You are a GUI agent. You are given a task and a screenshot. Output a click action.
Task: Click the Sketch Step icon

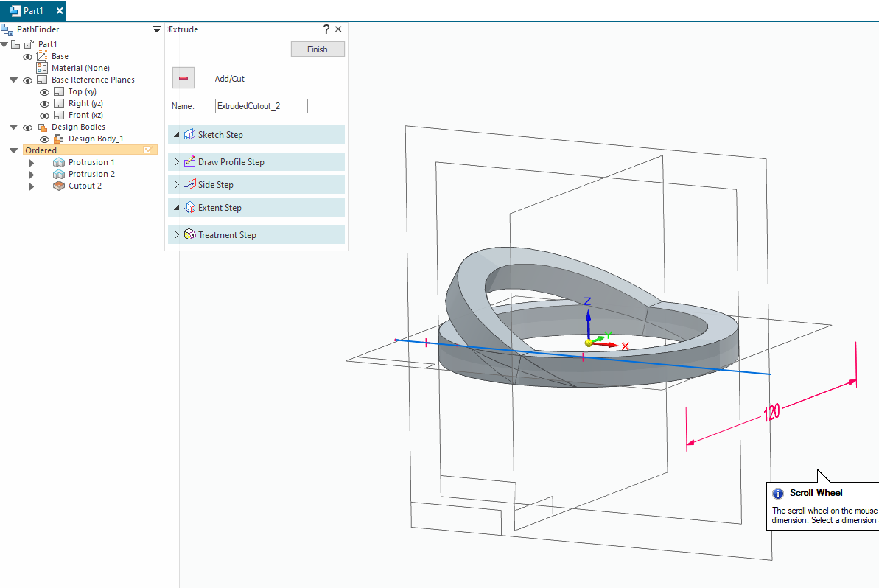[x=189, y=135]
